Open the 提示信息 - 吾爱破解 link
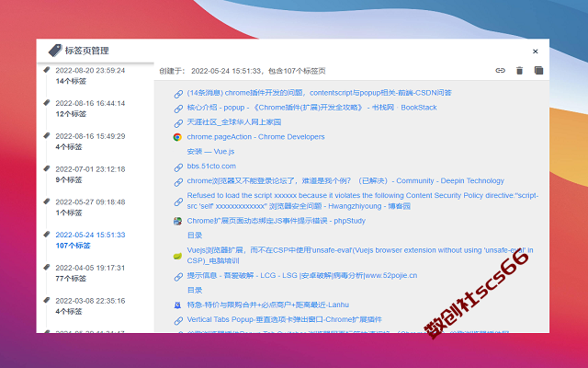 coord(302,275)
